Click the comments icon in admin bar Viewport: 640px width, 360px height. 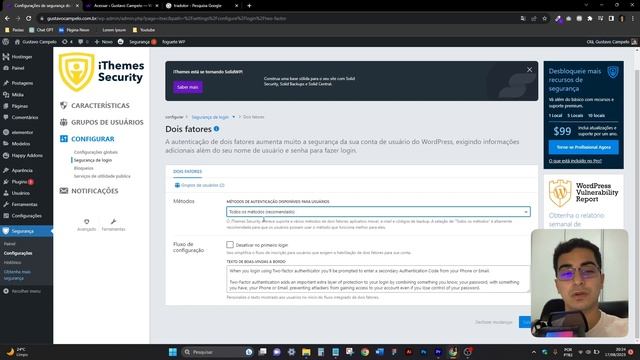[83, 42]
